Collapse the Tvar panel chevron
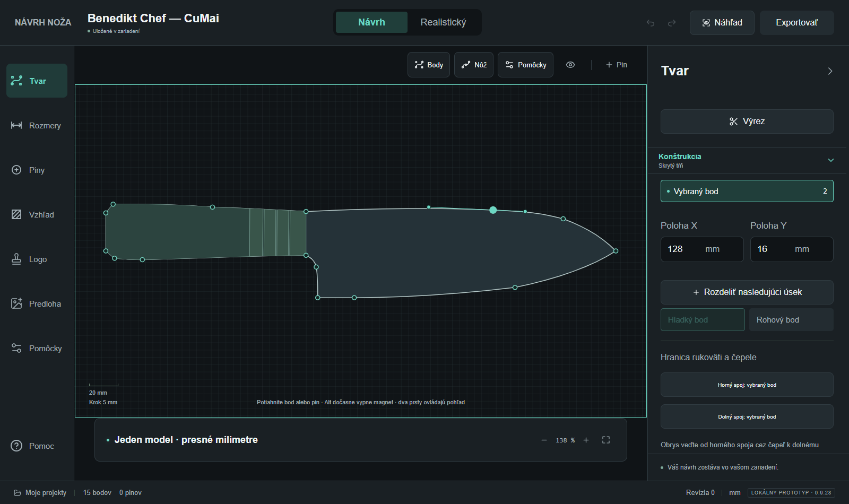The height and width of the screenshot is (504, 849). (x=830, y=71)
